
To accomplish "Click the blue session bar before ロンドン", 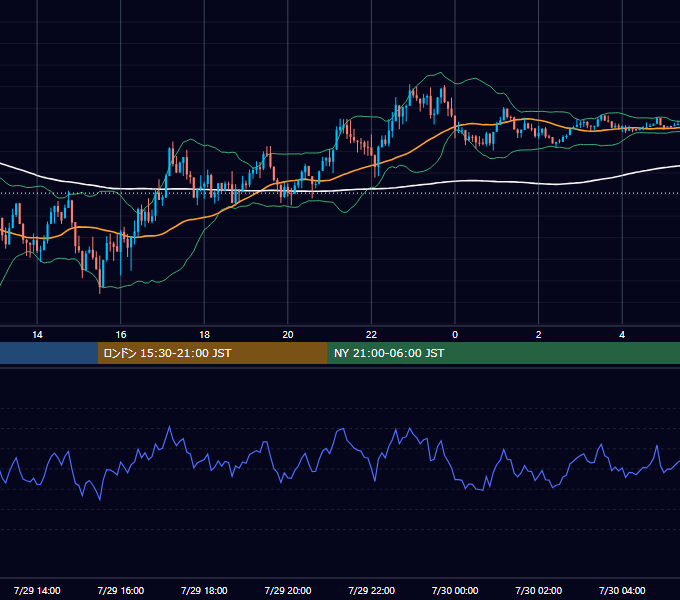I will pos(49,353).
